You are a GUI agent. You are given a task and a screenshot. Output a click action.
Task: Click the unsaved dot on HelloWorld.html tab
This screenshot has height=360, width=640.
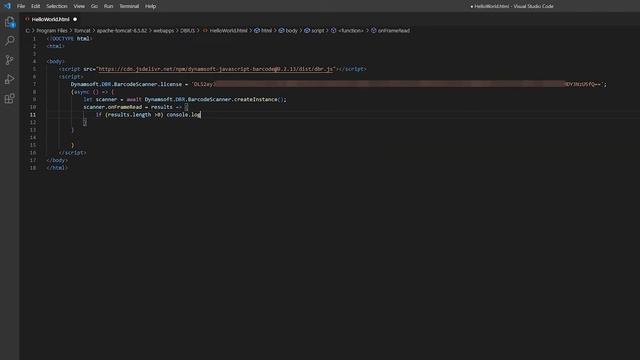[75, 19]
